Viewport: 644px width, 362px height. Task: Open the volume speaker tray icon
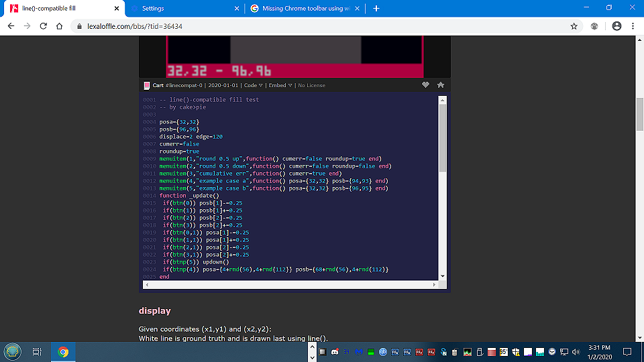coord(576,352)
